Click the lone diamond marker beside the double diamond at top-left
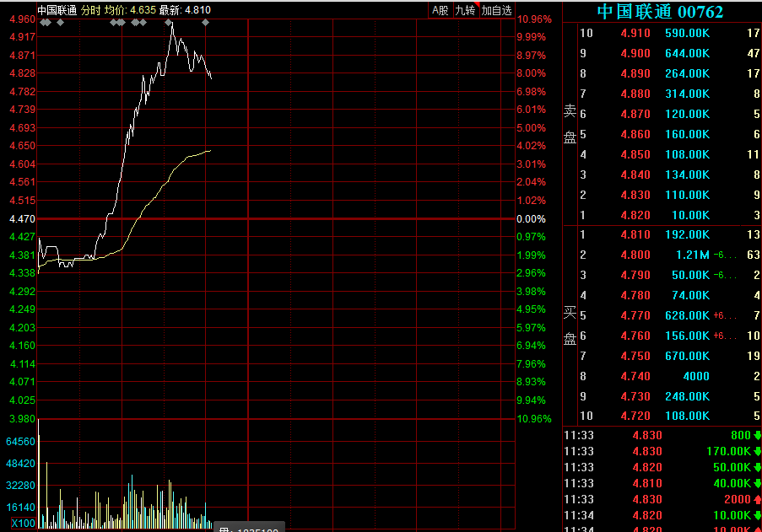Image resolution: width=762 pixels, height=532 pixels. pyautogui.click(x=60, y=22)
